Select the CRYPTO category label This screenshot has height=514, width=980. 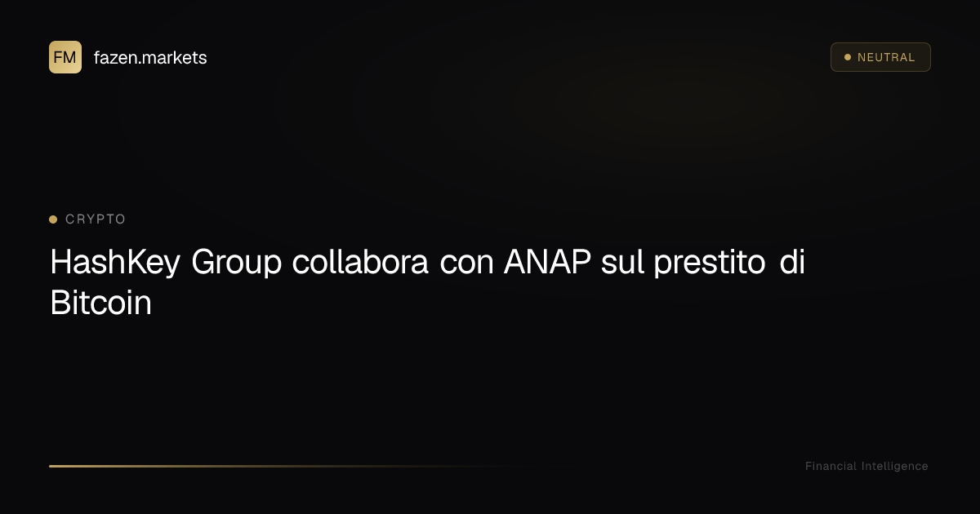(96, 219)
